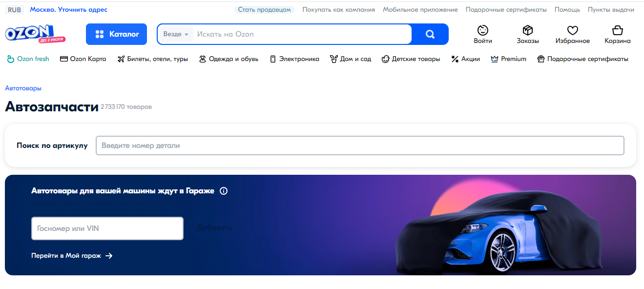Open Premium menu item
The image size is (644, 289).
(508, 59)
